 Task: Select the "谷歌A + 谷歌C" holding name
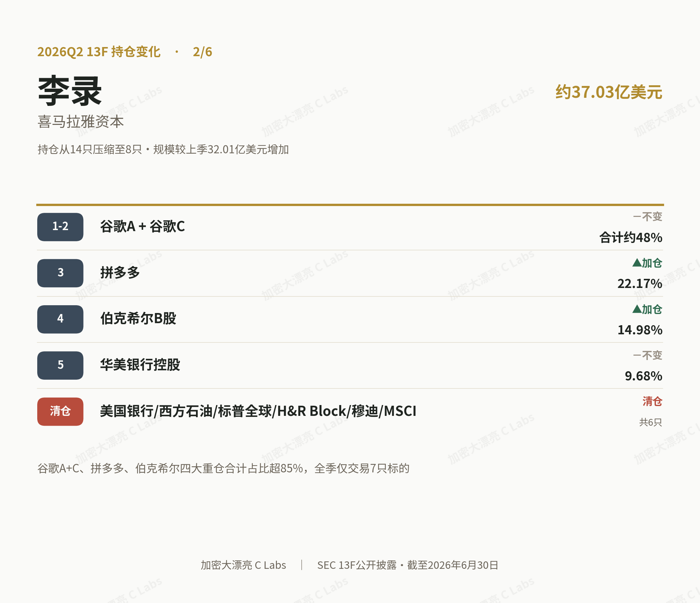coord(143,226)
